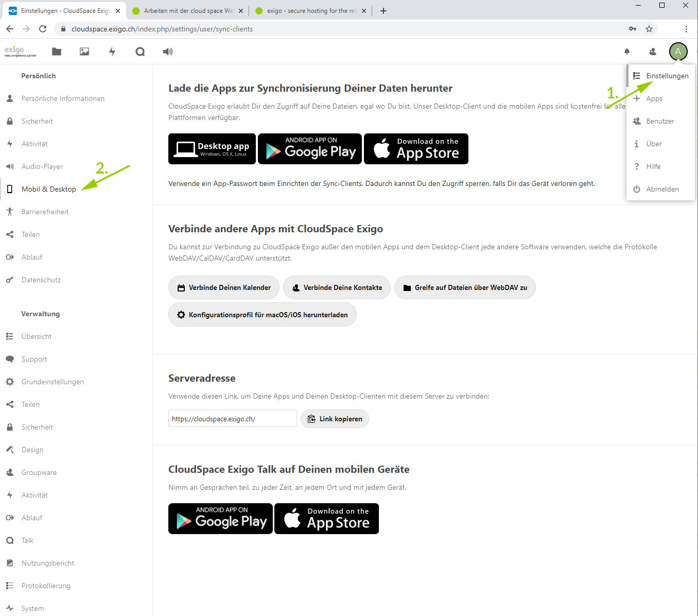Open the browser password key icon
The image size is (698, 616).
(633, 29)
